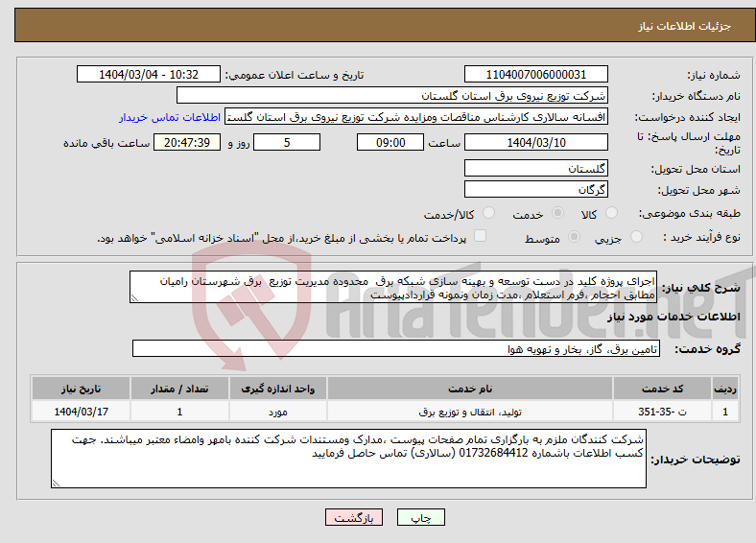Click the تاریخ نیاز column header
The height and width of the screenshot is (543, 756).
(x=81, y=389)
